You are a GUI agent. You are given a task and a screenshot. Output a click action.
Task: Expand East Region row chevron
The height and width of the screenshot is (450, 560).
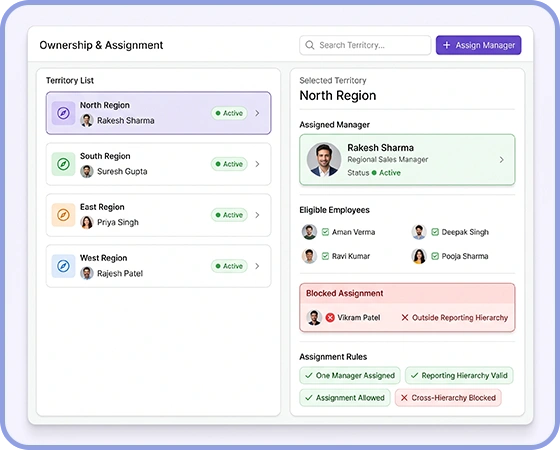click(257, 215)
